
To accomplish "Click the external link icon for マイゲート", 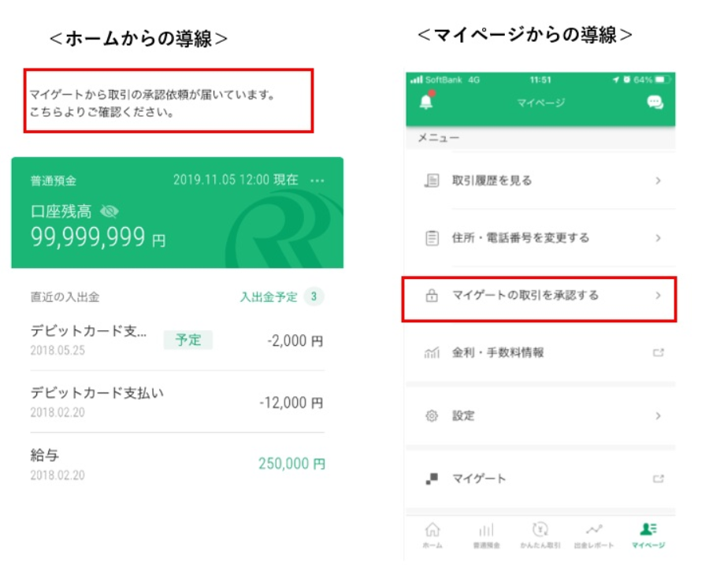I will coord(659,478).
